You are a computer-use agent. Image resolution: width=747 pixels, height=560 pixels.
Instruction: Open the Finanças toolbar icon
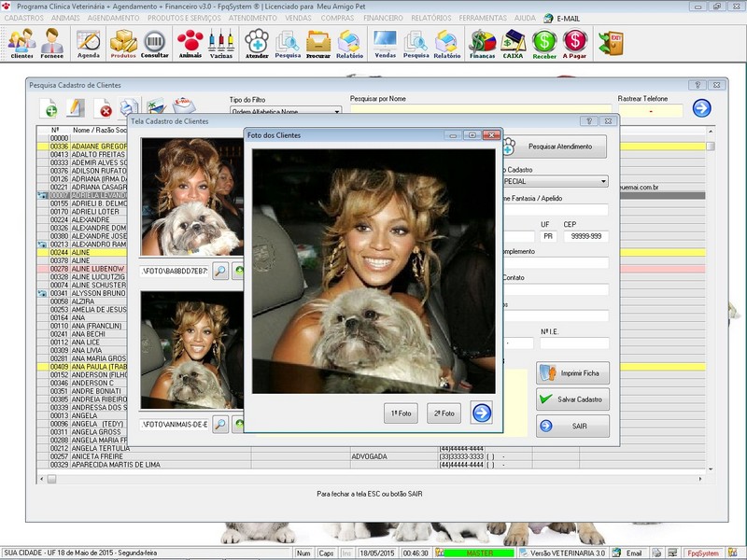(482, 43)
